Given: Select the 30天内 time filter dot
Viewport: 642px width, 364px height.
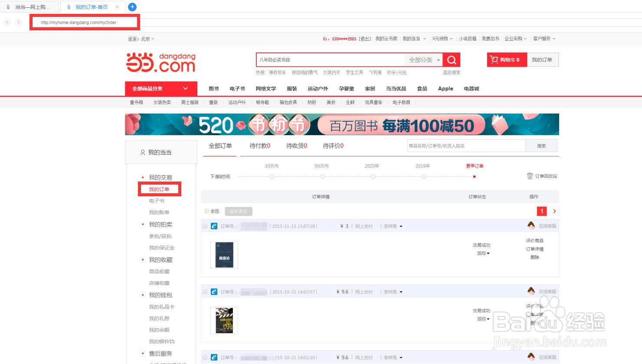Looking at the screenshot, I should point(272,176).
